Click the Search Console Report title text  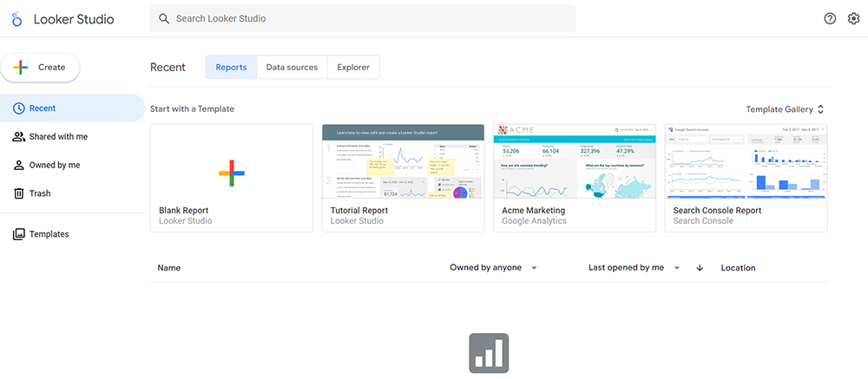coord(718,211)
